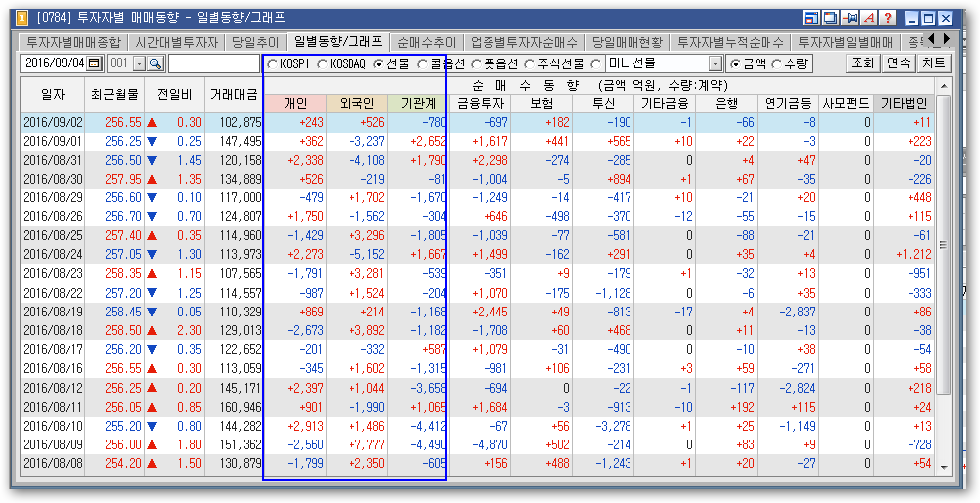Click the duplicate window icon in title bar
The width and height of the screenshot is (980, 503).
coord(831,18)
